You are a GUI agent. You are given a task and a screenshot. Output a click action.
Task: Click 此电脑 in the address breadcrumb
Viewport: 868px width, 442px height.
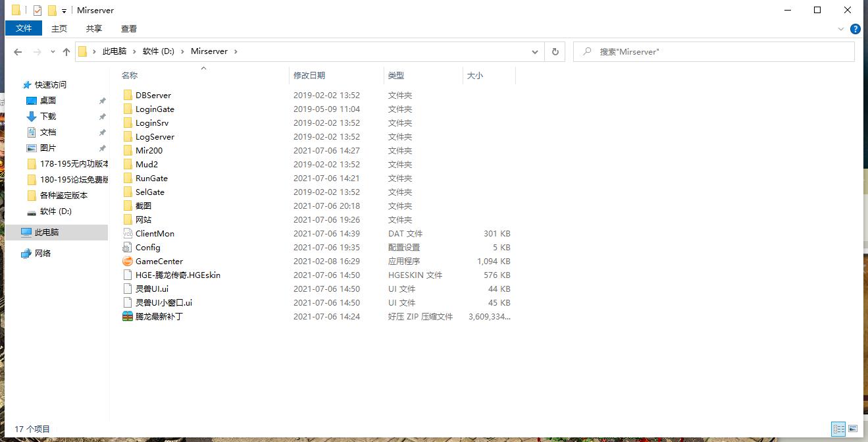tap(115, 51)
